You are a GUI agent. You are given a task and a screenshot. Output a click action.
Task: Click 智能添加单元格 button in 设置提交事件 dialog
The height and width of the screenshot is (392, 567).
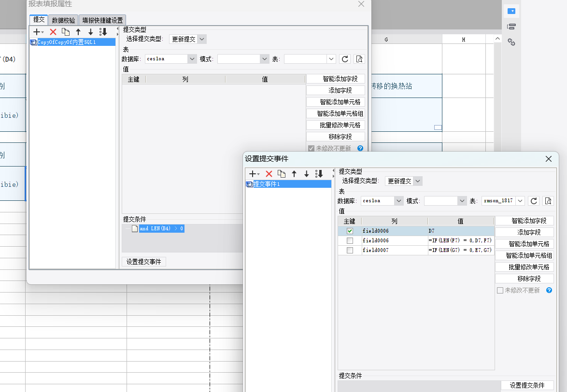click(524, 244)
